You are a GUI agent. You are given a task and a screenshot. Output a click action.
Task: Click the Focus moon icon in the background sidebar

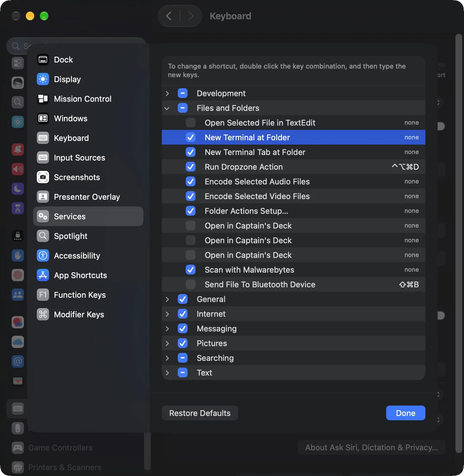18,189
